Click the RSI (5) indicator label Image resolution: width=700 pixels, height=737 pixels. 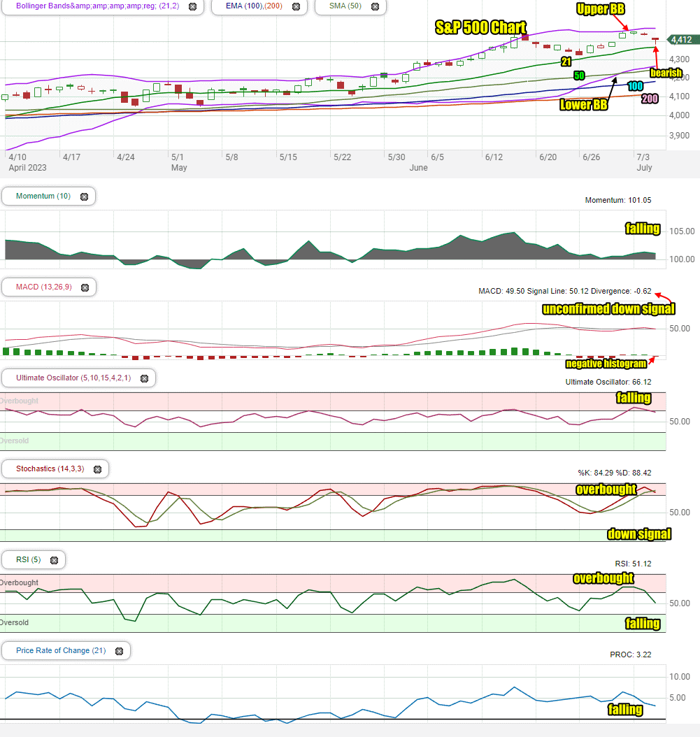click(x=28, y=559)
